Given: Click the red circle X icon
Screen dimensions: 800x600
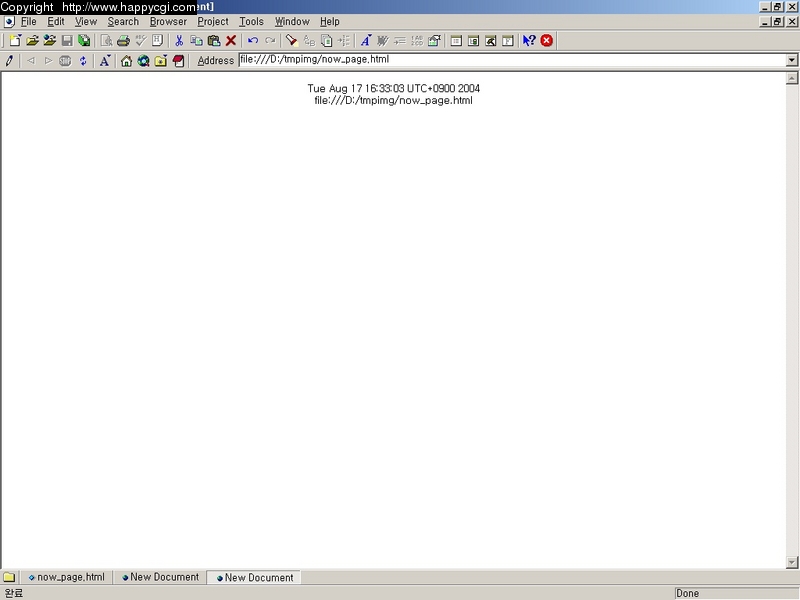Looking at the screenshot, I should [546, 41].
